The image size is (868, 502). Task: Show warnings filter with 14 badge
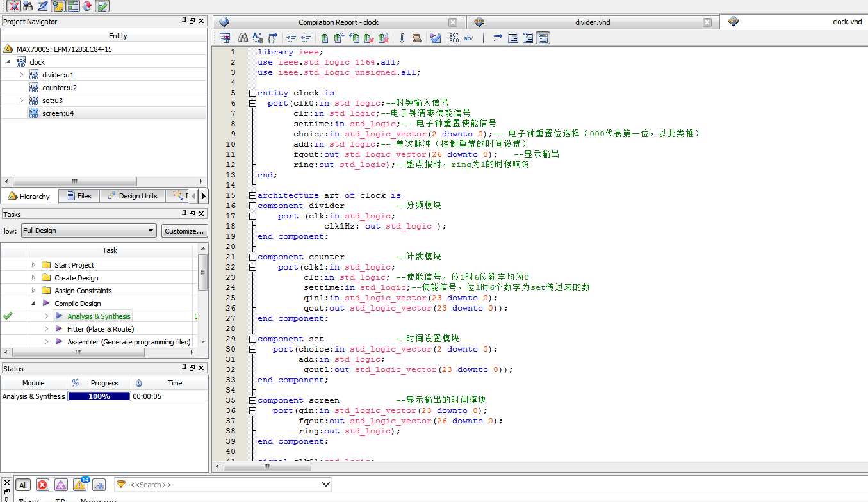point(80,484)
